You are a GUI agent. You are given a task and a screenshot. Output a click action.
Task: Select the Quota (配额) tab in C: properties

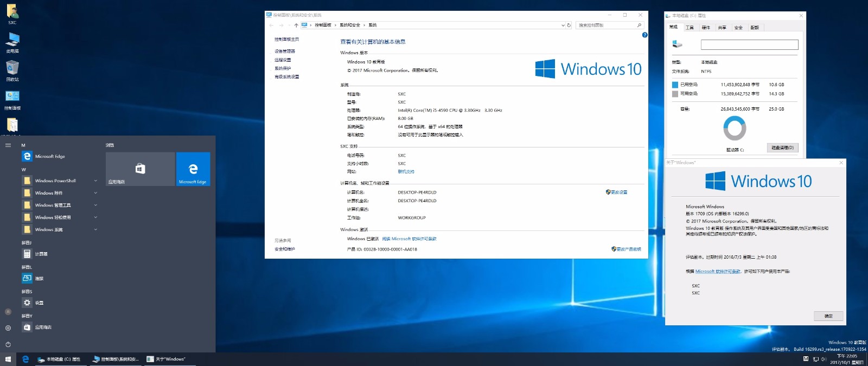[x=755, y=28]
